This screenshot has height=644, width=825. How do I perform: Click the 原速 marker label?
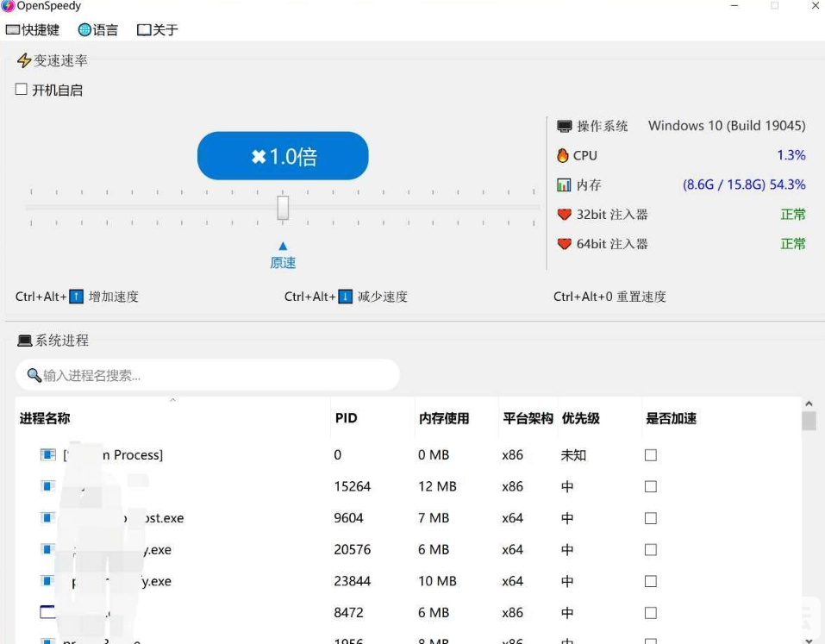point(283,263)
